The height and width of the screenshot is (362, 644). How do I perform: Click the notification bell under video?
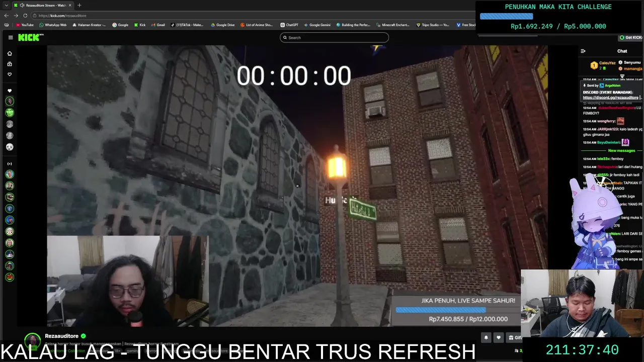click(486, 338)
